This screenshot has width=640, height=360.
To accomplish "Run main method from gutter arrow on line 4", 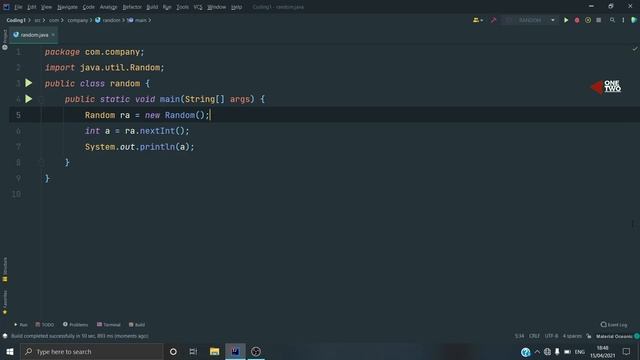I will pyautogui.click(x=29, y=99).
